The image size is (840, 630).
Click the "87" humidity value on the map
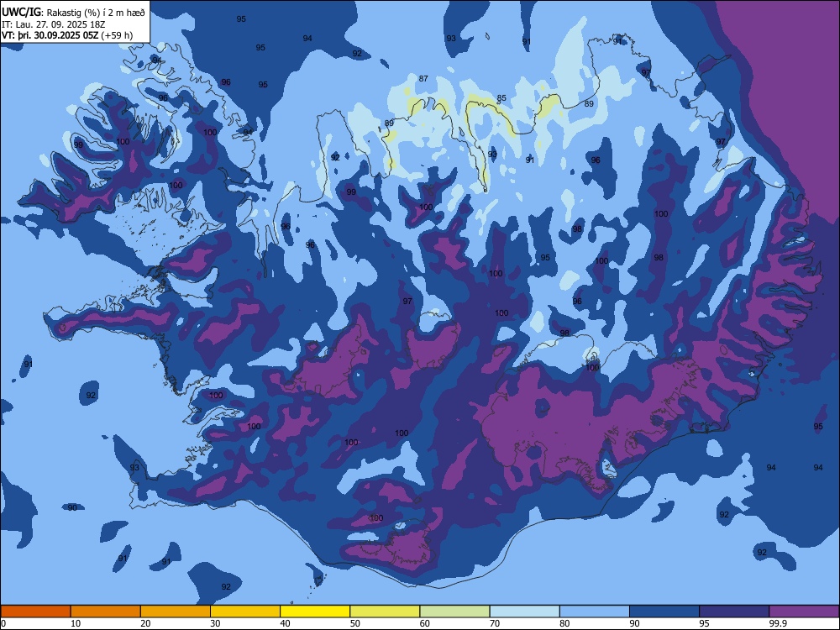pyautogui.click(x=423, y=78)
